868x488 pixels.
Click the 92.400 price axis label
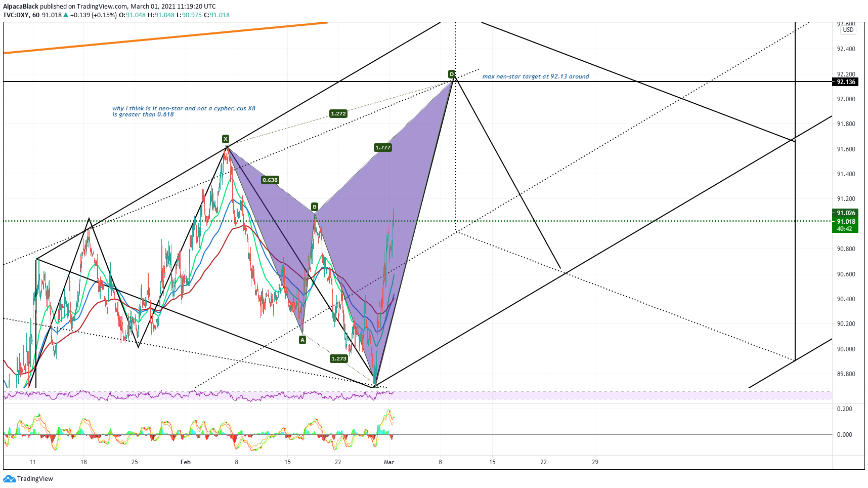coord(846,49)
